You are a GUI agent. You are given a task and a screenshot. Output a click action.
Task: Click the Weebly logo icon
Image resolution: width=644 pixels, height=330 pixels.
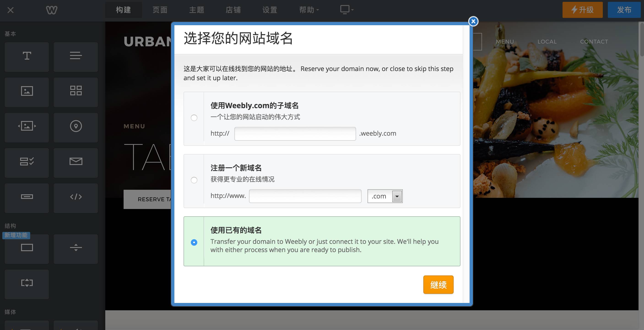(x=52, y=10)
